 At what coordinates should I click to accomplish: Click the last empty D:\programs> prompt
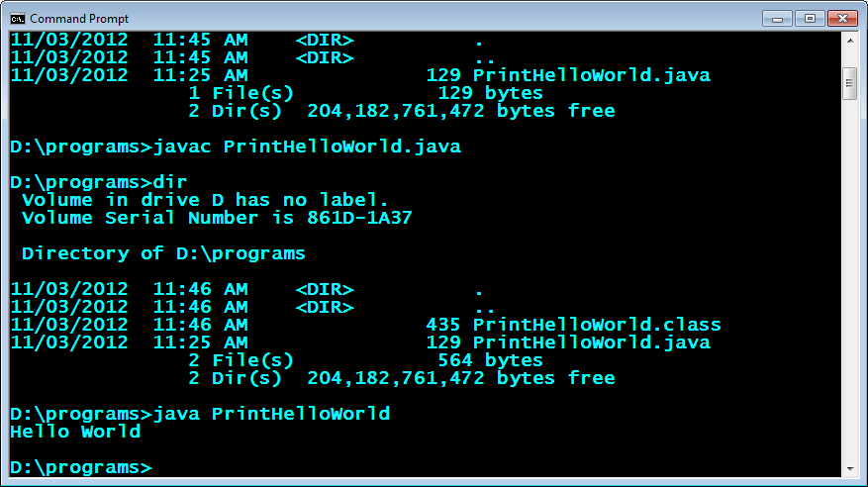(x=81, y=467)
